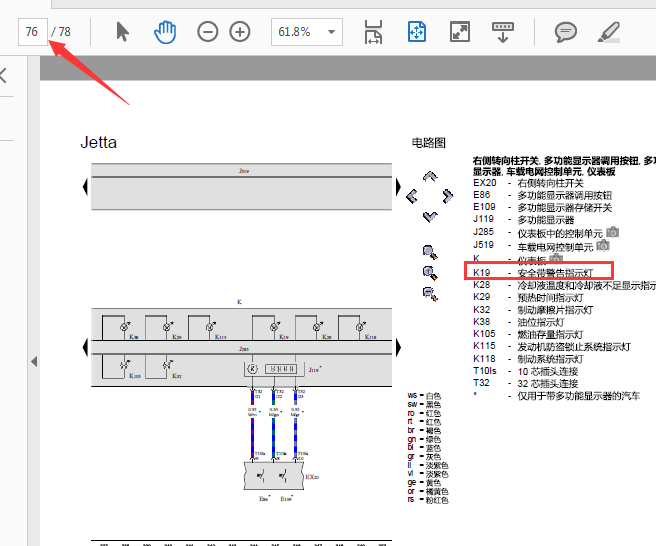Click the left black arrow of the J285 bar
The width and height of the screenshot is (656, 546).
point(85,348)
